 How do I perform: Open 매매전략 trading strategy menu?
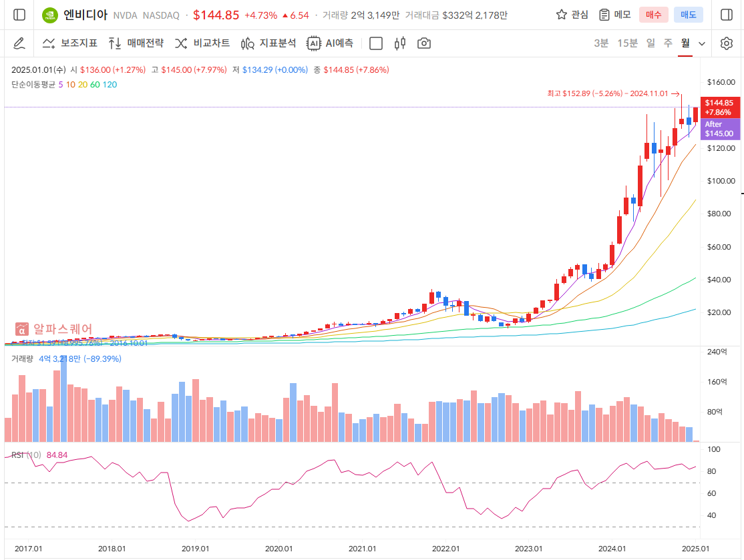[x=136, y=43]
